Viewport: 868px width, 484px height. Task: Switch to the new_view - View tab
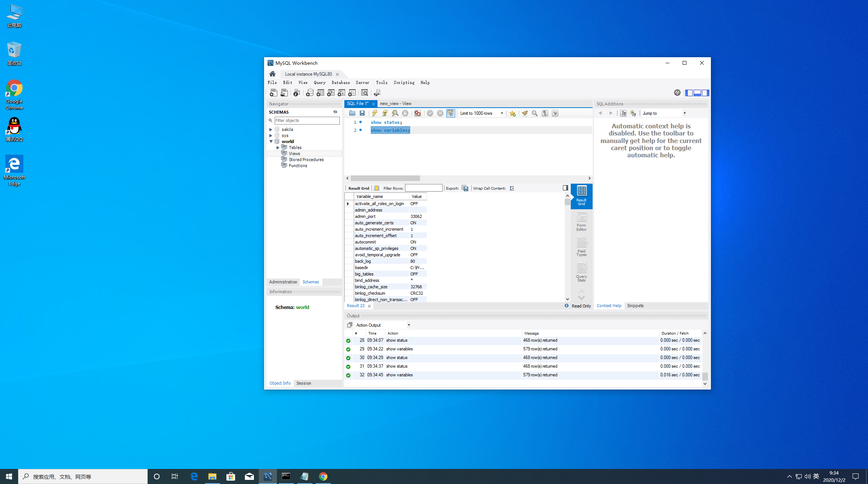click(396, 103)
